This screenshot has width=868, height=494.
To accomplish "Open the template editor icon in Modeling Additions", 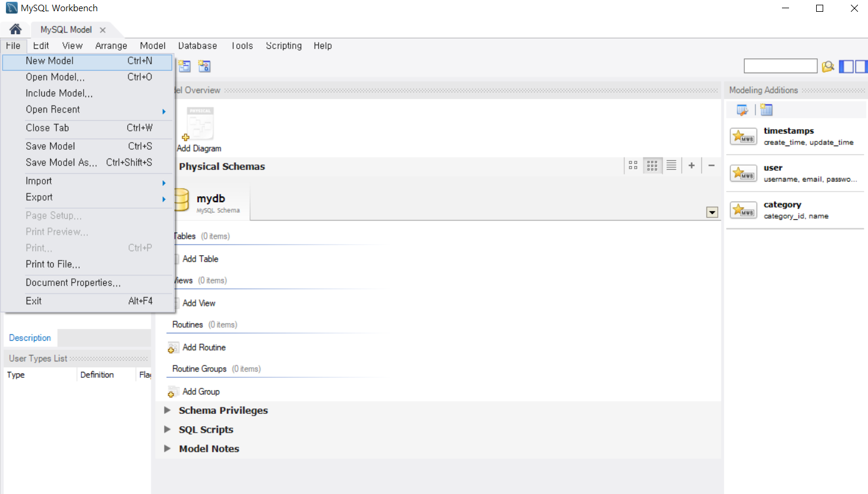I will click(742, 110).
